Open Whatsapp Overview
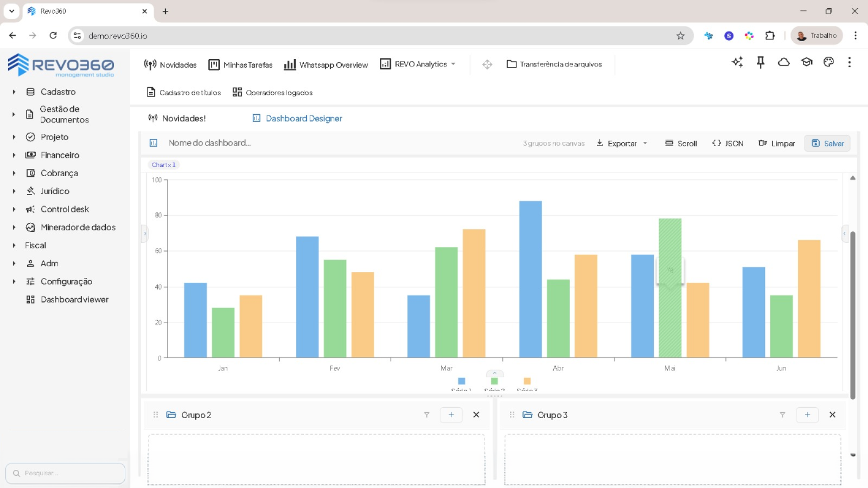 coord(326,65)
